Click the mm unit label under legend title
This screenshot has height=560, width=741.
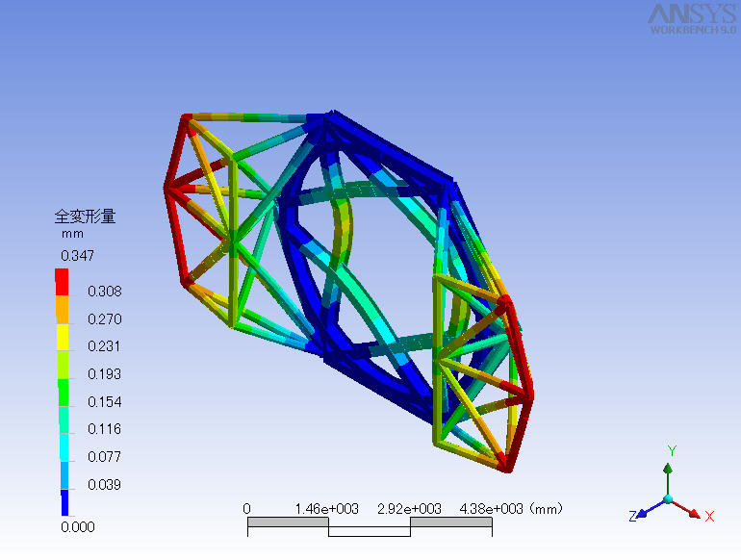[72, 234]
